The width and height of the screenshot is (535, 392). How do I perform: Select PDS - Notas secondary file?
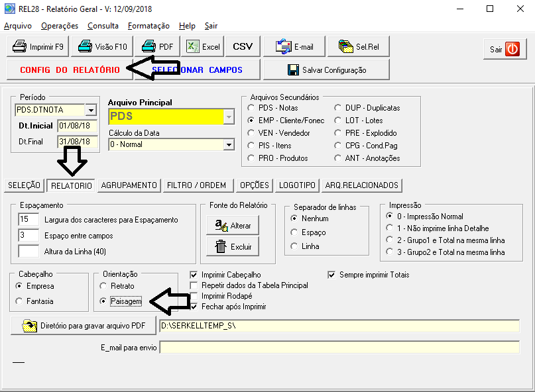(x=251, y=108)
